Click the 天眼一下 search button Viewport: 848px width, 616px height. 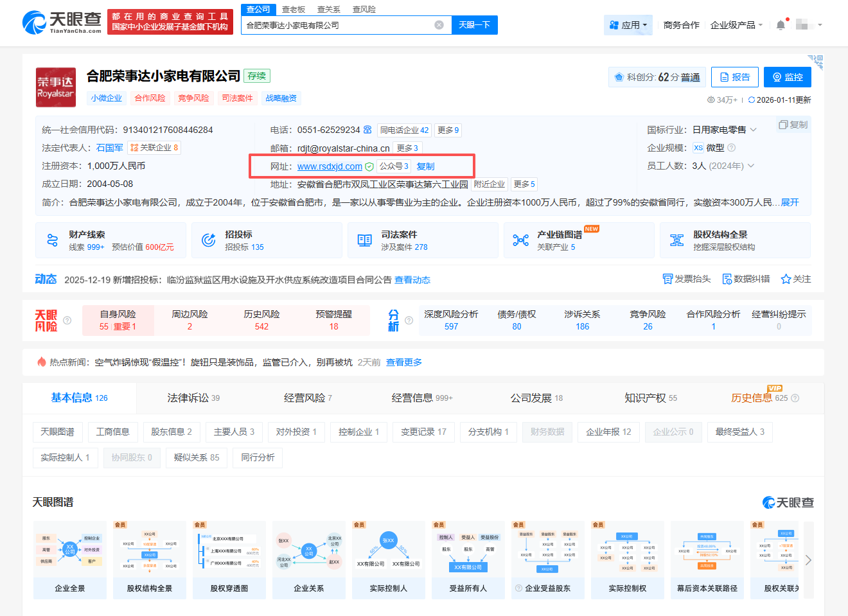[x=474, y=25]
